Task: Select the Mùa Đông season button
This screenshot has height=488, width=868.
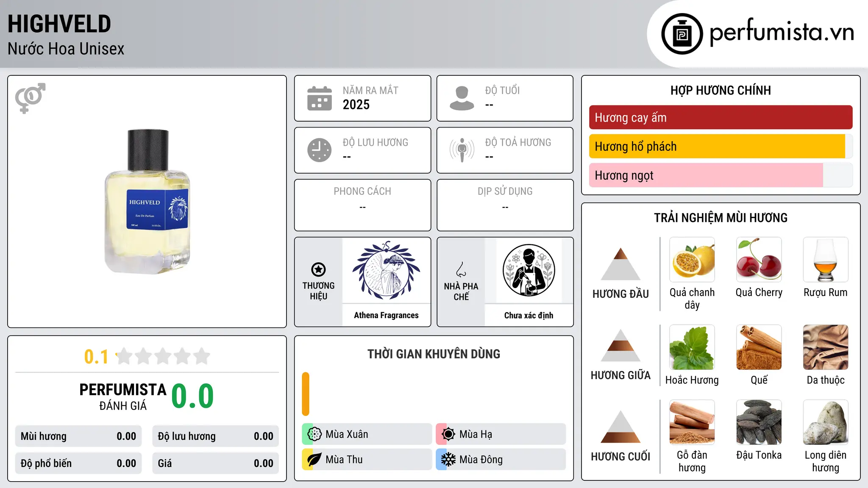Action: click(501, 460)
